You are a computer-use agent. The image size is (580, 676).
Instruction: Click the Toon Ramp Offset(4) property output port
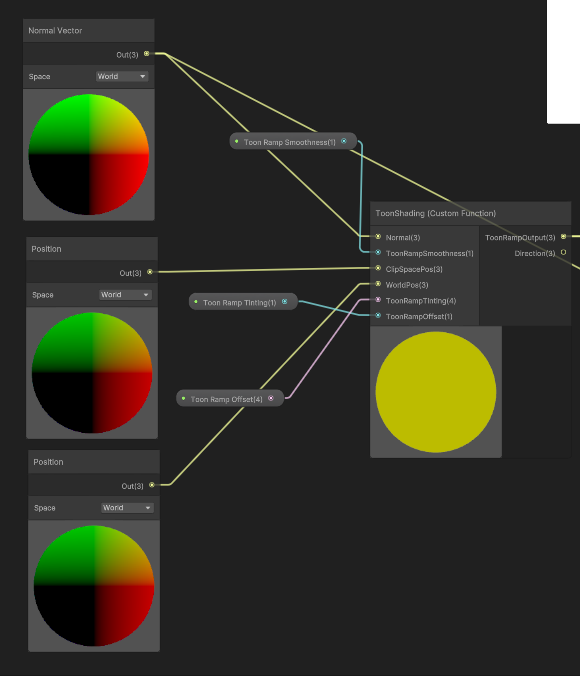pos(271,398)
